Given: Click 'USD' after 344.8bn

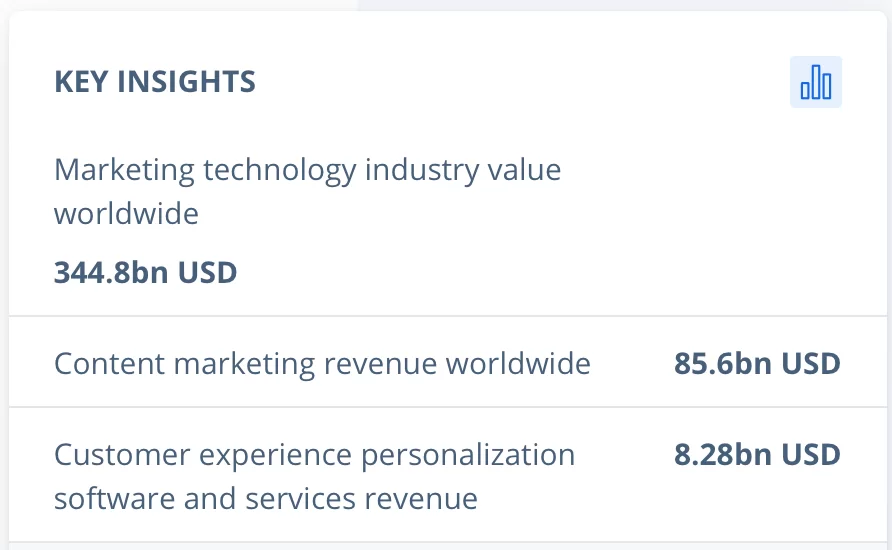Looking at the screenshot, I should pyautogui.click(x=207, y=272).
